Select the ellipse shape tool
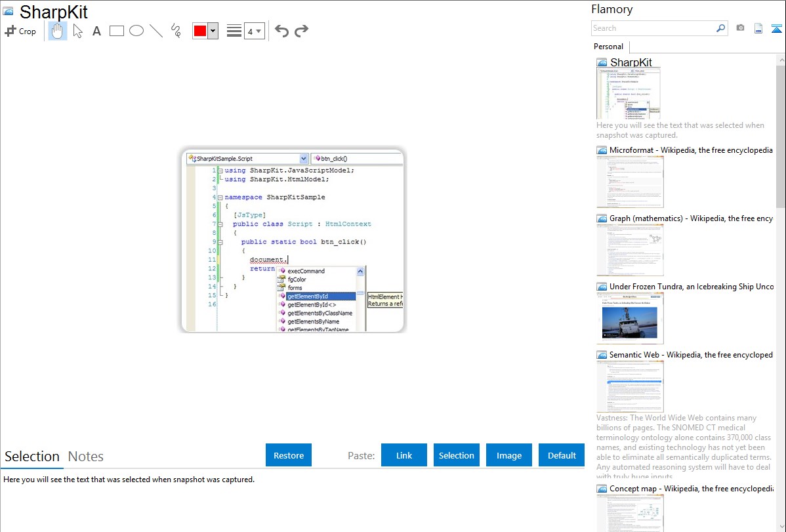This screenshot has width=786, height=532. pyautogui.click(x=136, y=31)
